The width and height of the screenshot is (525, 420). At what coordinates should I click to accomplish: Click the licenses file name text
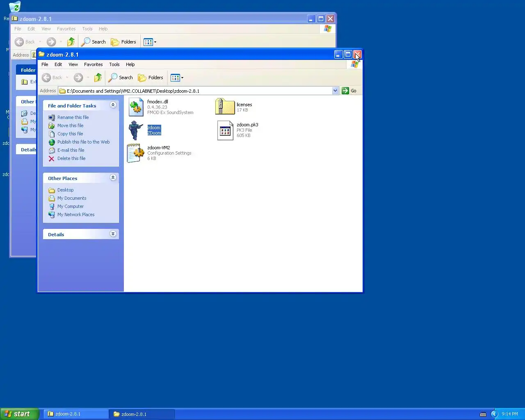[244, 105]
